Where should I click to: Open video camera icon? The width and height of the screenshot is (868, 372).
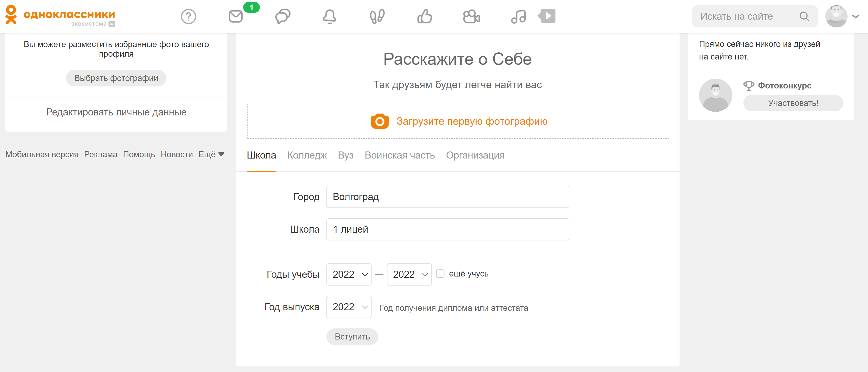(471, 16)
